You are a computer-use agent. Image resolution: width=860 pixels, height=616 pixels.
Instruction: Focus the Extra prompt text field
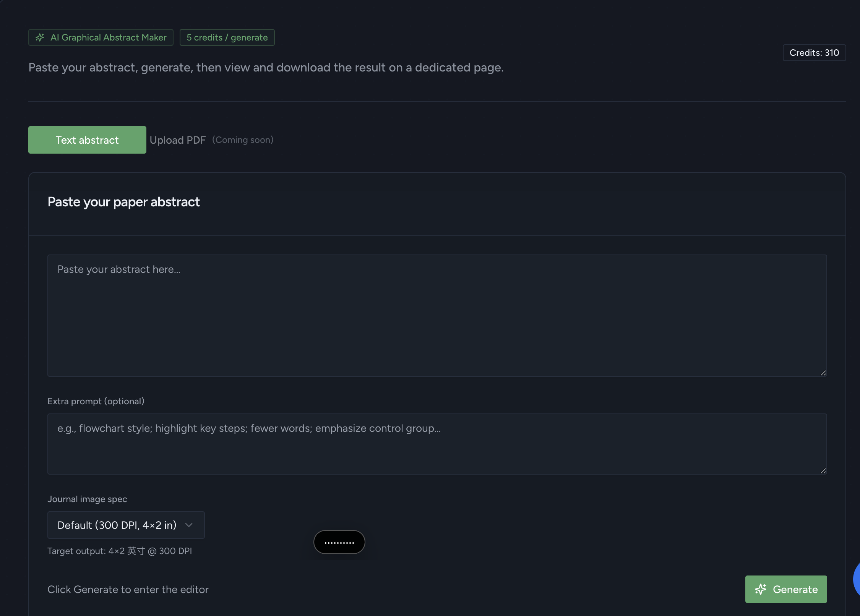tap(437, 444)
